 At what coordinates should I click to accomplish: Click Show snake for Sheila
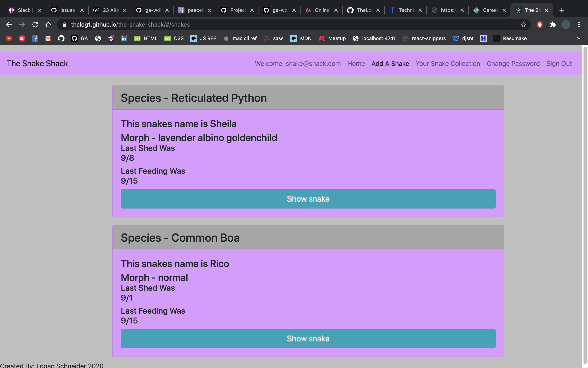[308, 199]
